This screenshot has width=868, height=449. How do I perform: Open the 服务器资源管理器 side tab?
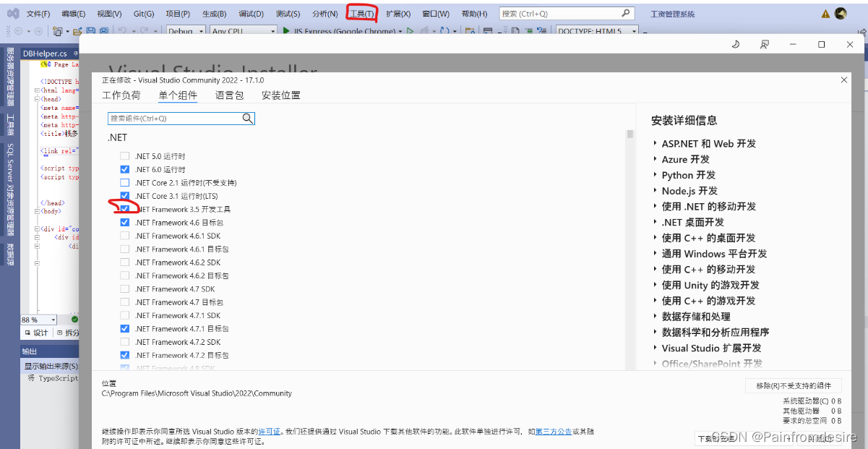[11, 75]
